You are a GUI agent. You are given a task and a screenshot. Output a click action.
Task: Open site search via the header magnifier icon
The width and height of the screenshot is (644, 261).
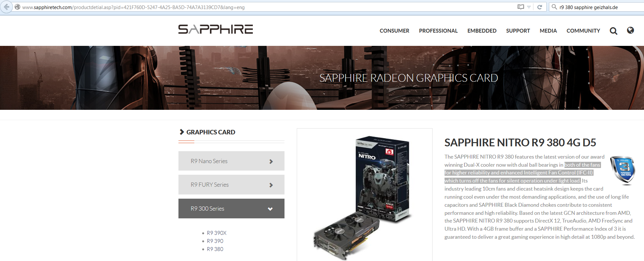tap(614, 31)
